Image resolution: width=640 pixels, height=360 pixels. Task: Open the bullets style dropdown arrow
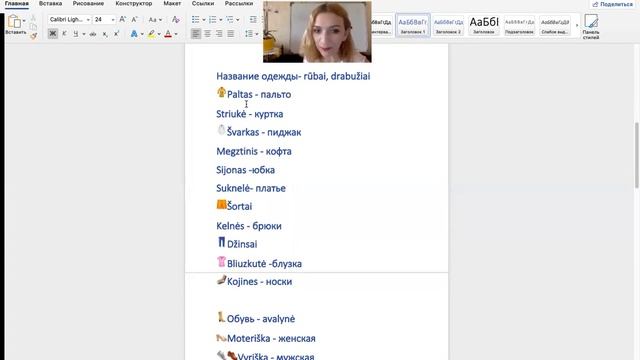(203, 20)
